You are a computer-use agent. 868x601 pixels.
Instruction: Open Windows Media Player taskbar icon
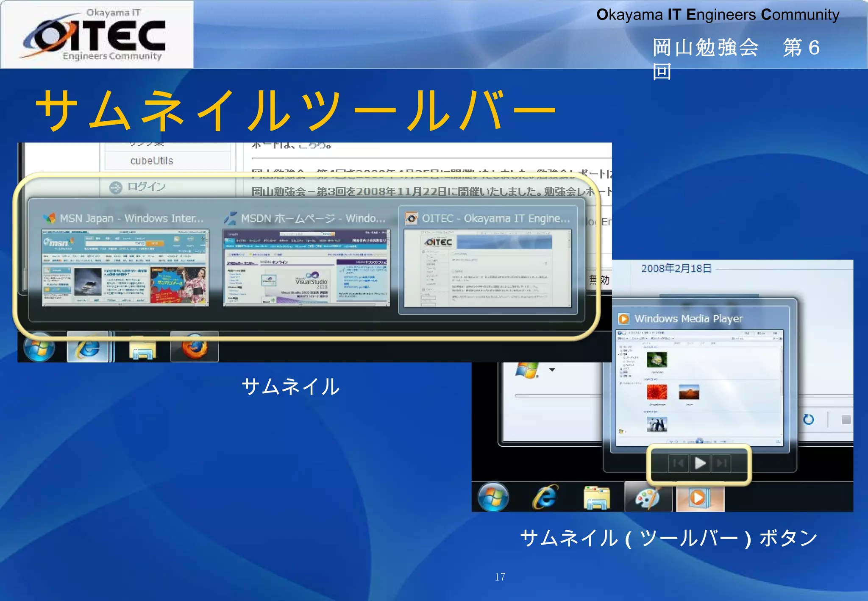(700, 498)
